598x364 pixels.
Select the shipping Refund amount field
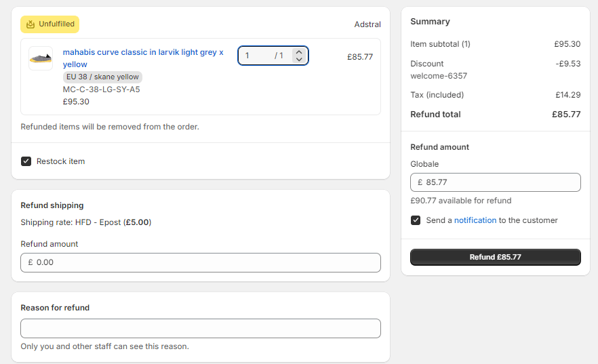(201, 262)
